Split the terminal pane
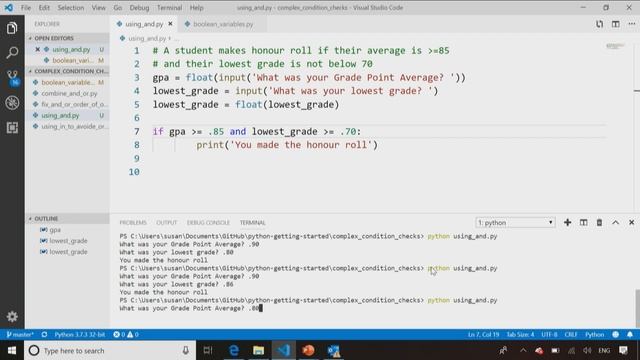 584,222
